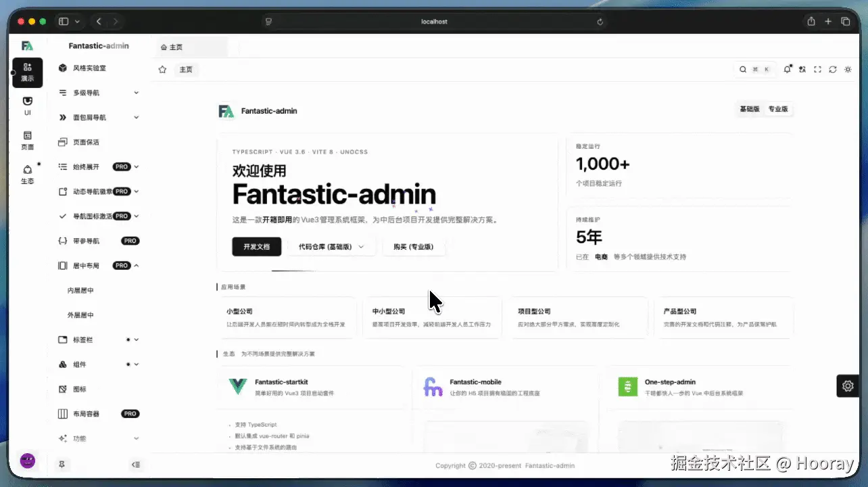This screenshot has width=868, height=487.
Task: Open 布局容器 in the sidebar
Action: (x=99, y=414)
